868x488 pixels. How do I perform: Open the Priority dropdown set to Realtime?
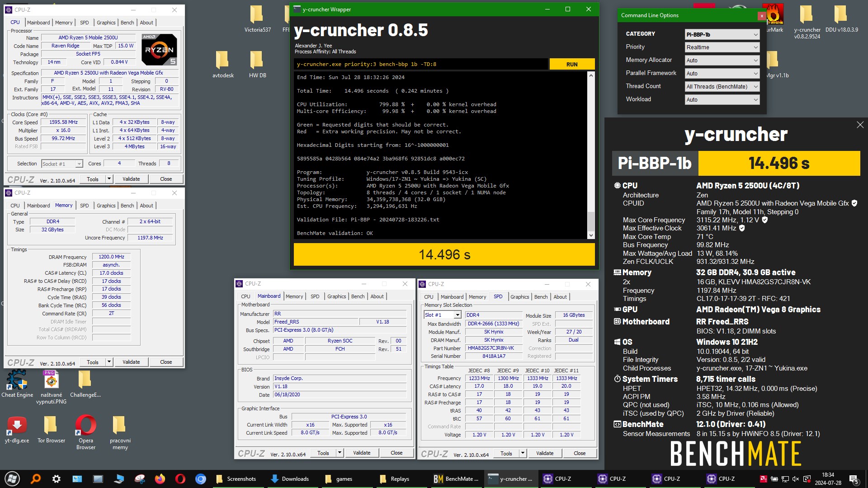pos(722,47)
